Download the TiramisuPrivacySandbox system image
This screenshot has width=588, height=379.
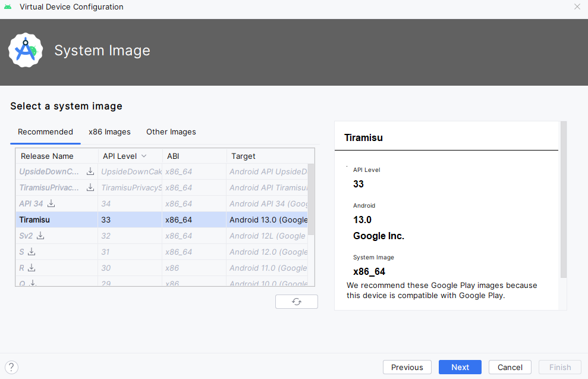[90, 187]
